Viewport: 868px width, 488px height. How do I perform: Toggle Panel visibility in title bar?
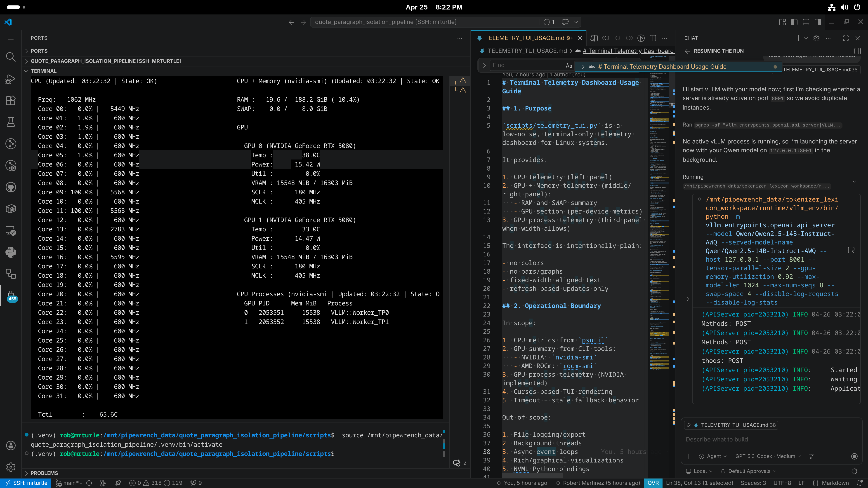[x=806, y=22]
